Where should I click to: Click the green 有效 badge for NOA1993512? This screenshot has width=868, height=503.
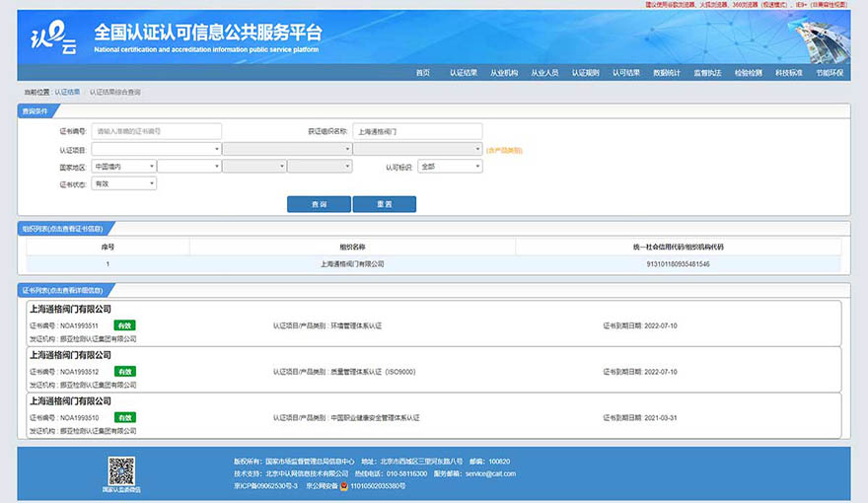(x=124, y=371)
